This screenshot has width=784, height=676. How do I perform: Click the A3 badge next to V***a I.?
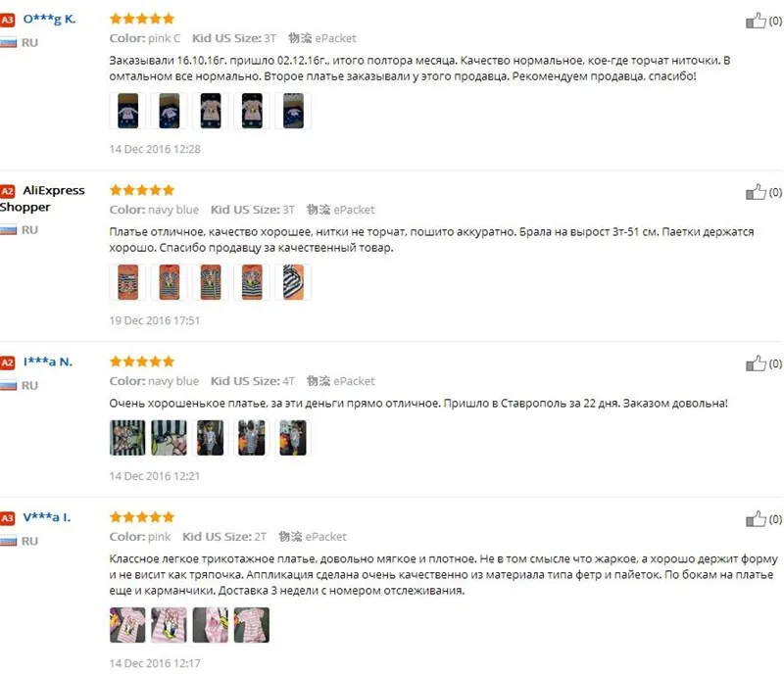[8, 518]
